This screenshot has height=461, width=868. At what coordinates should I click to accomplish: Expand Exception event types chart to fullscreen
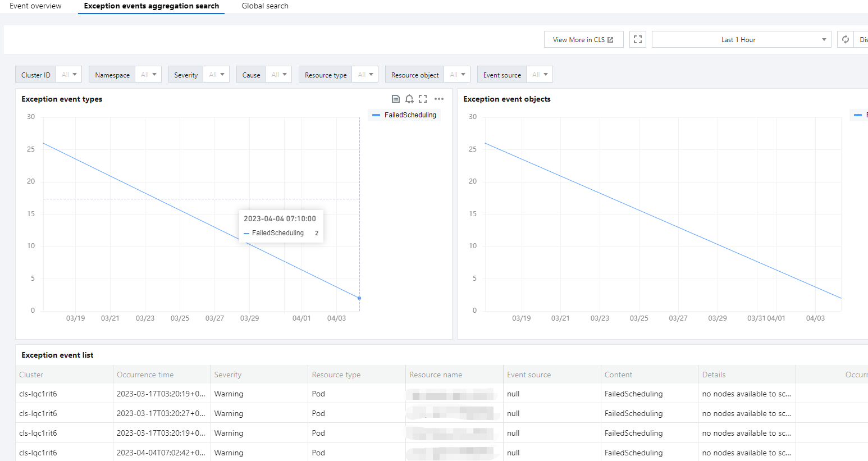(423, 99)
